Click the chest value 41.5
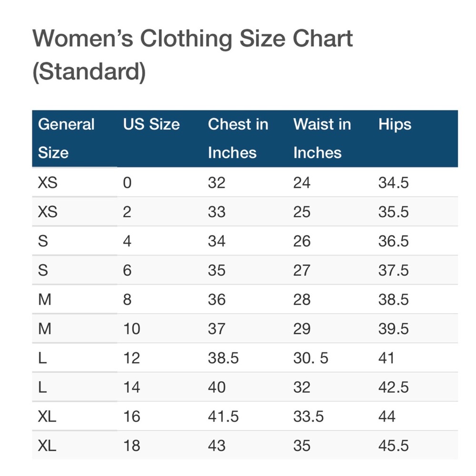This screenshot has height=476, width=476. (223, 416)
